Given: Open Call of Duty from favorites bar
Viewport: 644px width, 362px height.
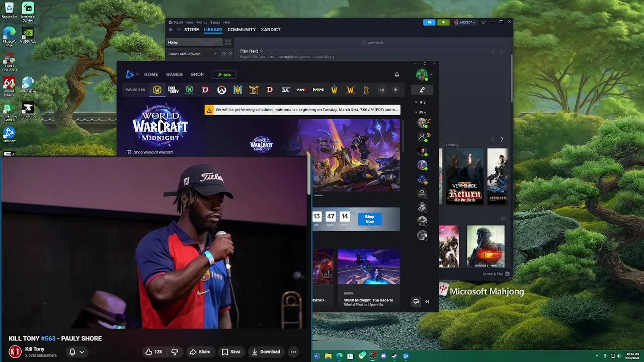Looking at the screenshot, I should 173,90.
